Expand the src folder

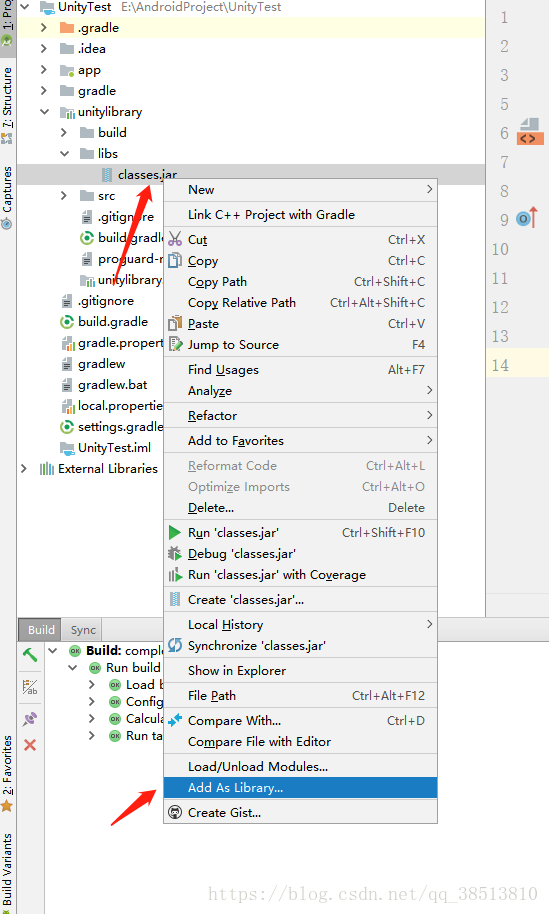pos(64,195)
